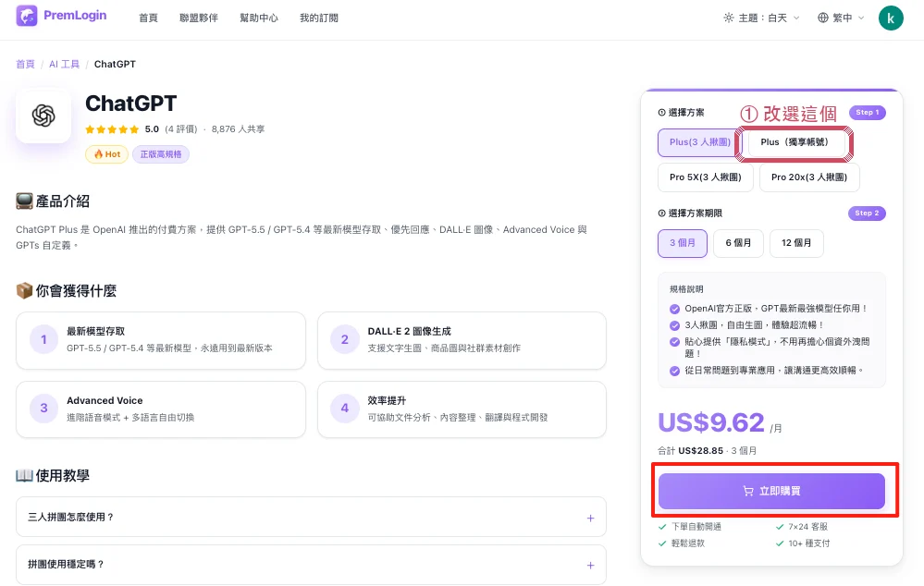Screen dimensions: 924x586
Task: Click the Step 2 badge
Action: pyautogui.click(x=867, y=214)
